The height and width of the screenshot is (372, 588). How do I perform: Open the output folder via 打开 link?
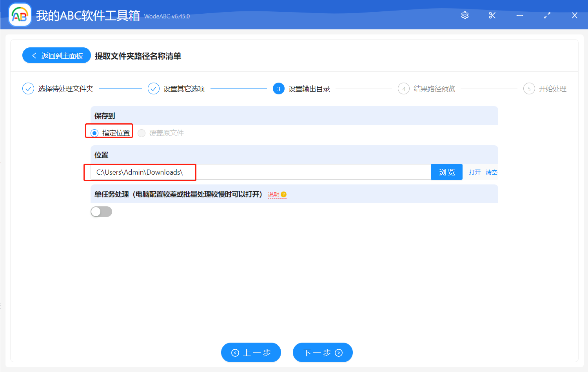[474, 172]
